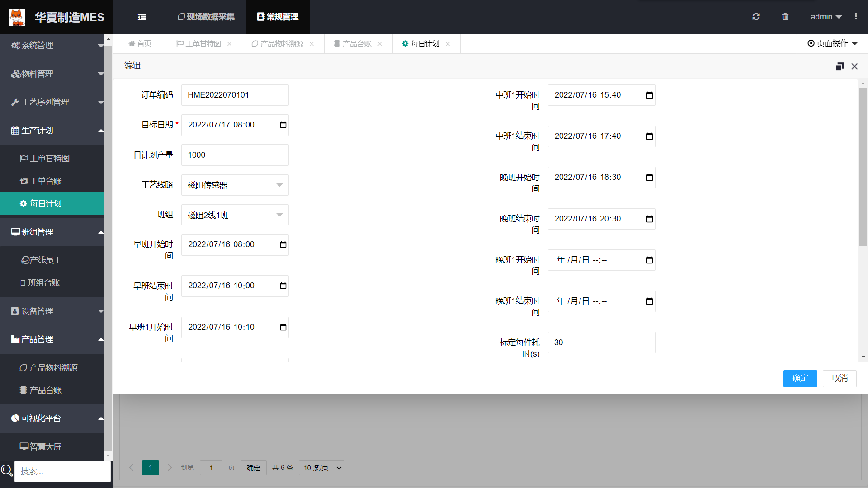Click the fox logo of 华夏制造MES
Viewport: 868px width, 488px height.
click(x=17, y=17)
